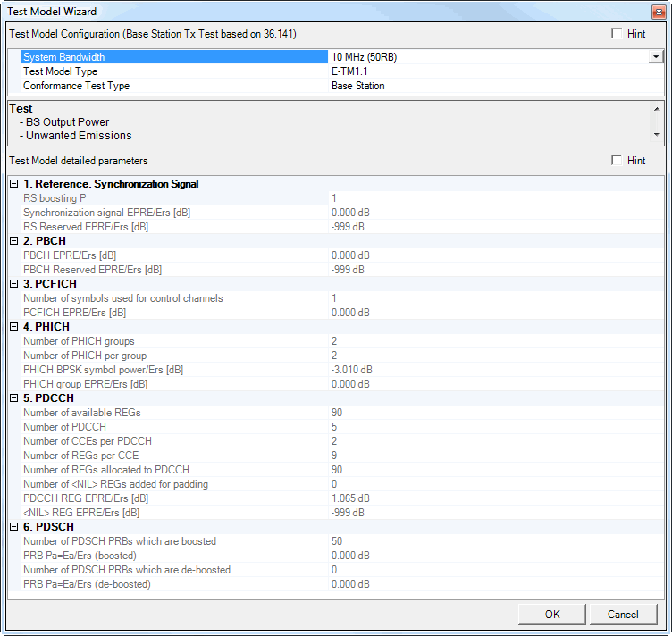The width and height of the screenshot is (672, 636).
Task: Select the RS Reserved EPRE/Ers row
Action: (x=341, y=227)
